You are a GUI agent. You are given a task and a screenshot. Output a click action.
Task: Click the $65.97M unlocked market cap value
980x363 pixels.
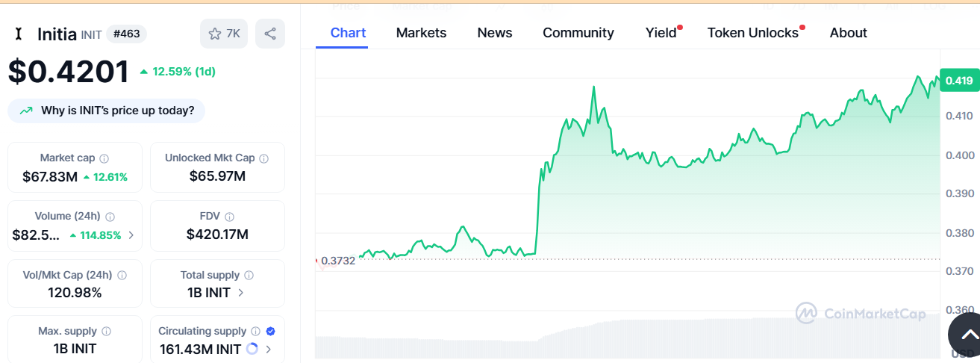tap(217, 176)
